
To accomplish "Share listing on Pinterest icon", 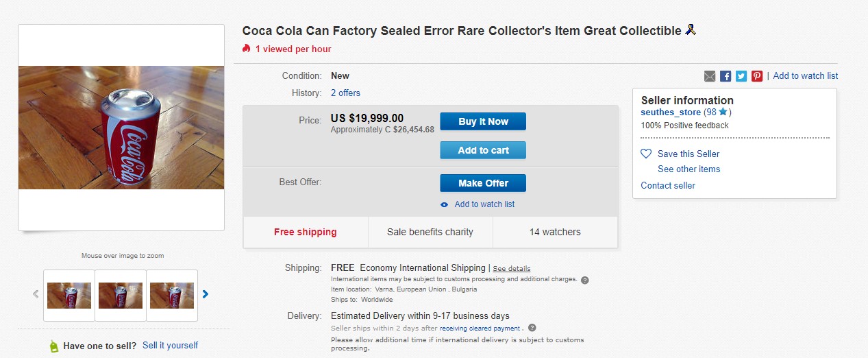I will (757, 76).
